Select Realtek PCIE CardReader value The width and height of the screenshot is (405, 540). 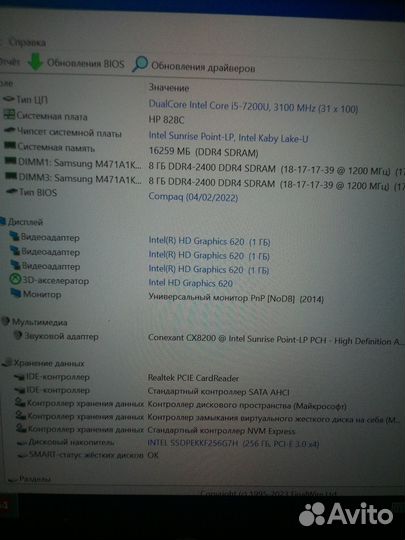193,378
